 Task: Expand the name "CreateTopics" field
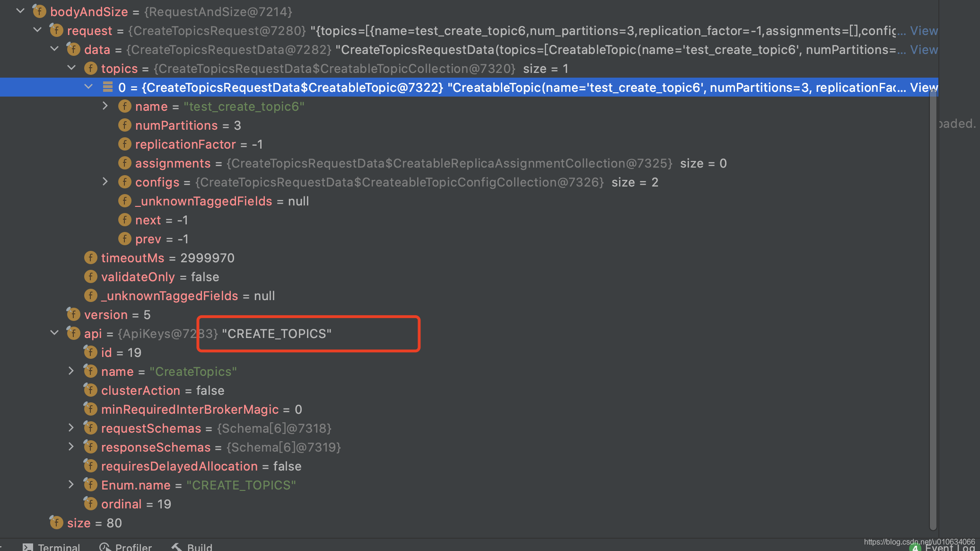[x=71, y=371]
